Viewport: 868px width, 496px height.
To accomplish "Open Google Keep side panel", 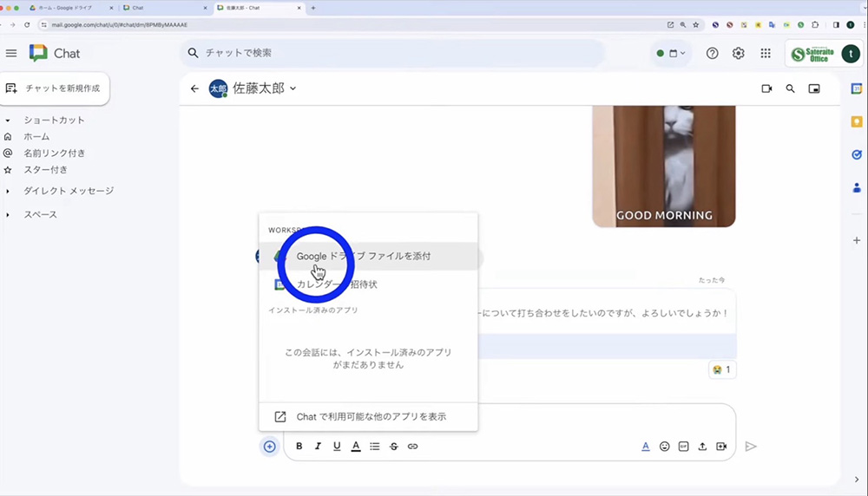I will (857, 121).
